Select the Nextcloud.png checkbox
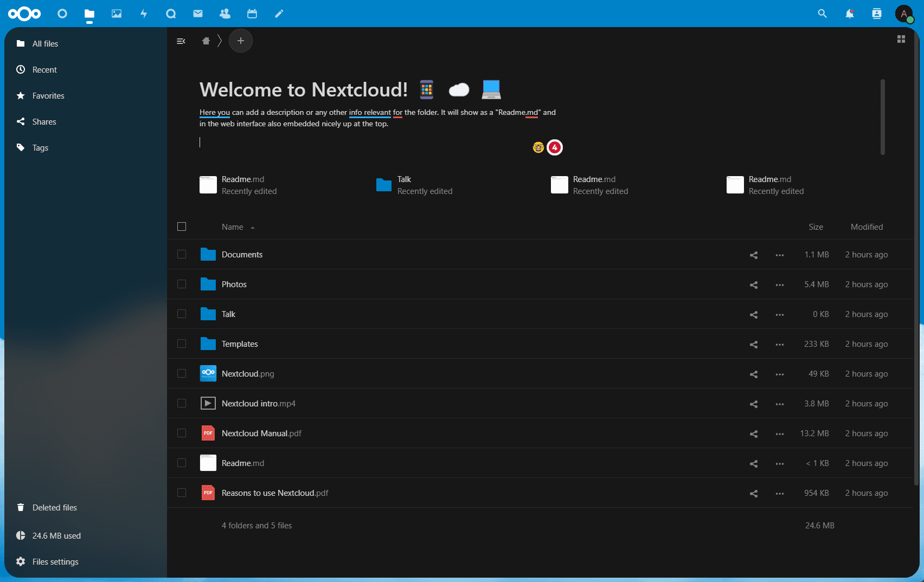 pos(182,373)
